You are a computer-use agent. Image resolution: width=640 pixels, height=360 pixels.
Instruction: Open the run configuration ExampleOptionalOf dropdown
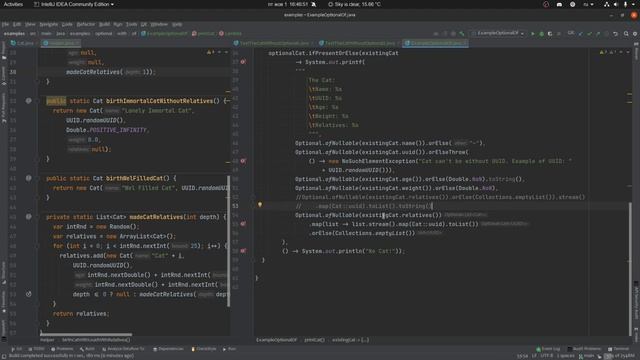pos(498,33)
